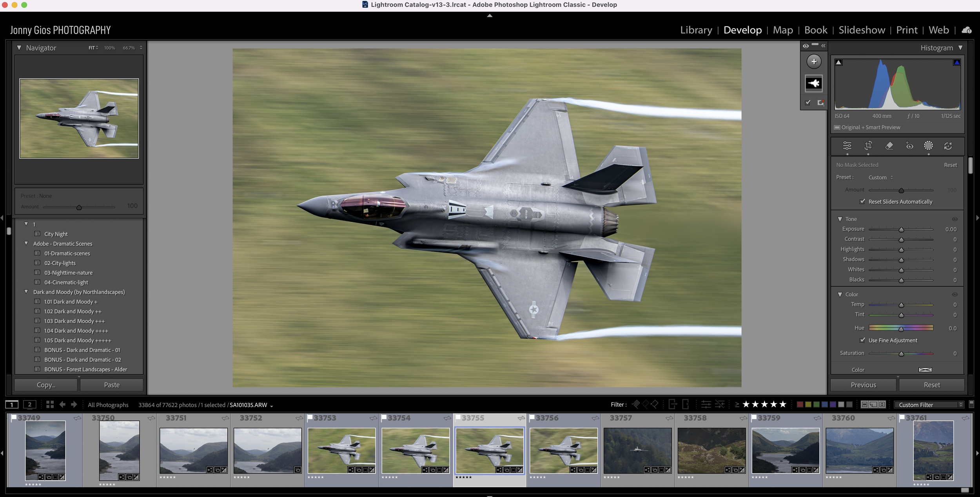The height and width of the screenshot is (497, 980).
Task: Filter by red color label swatch
Action: pos(800,405)
